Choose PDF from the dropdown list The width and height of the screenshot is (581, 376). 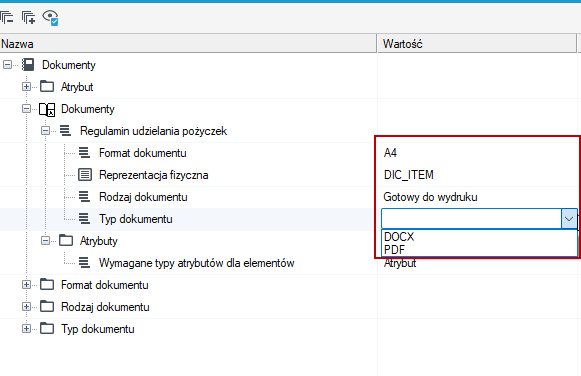[395, 250]
